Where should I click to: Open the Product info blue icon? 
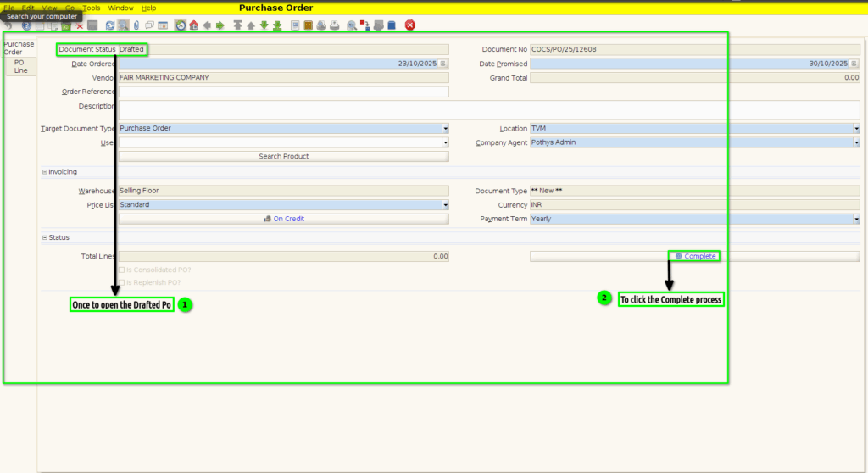click(392, 25)
